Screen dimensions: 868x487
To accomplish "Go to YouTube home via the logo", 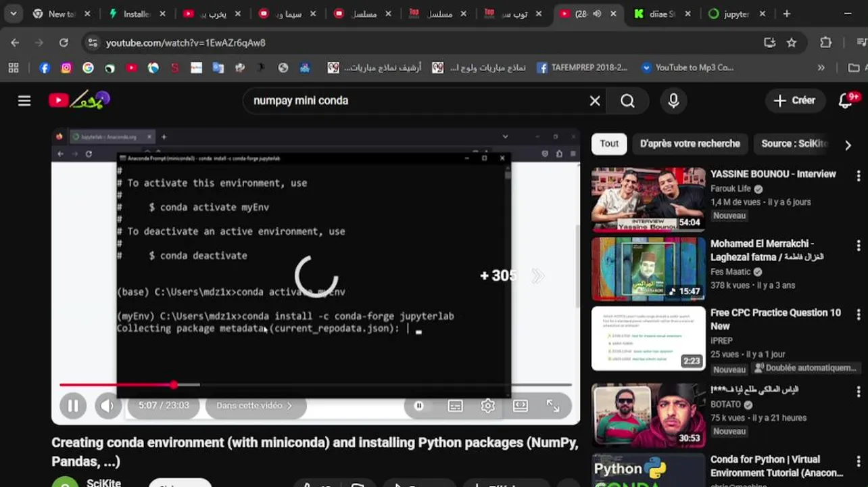I will pos(79,100).
